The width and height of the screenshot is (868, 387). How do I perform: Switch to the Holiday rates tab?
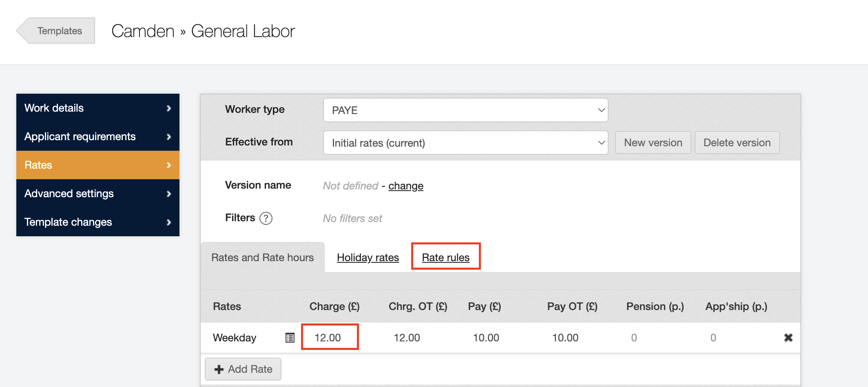[x=368, y=257]
